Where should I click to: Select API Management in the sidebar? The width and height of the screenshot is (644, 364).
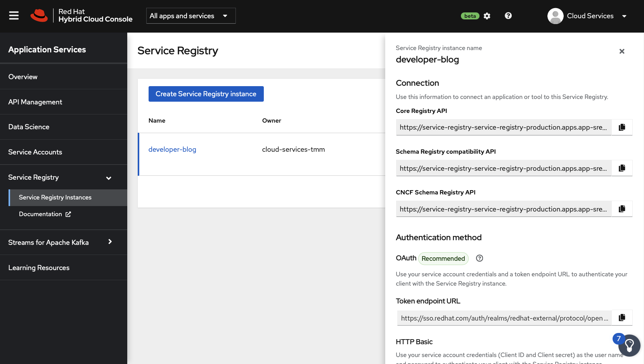(35, 102)
